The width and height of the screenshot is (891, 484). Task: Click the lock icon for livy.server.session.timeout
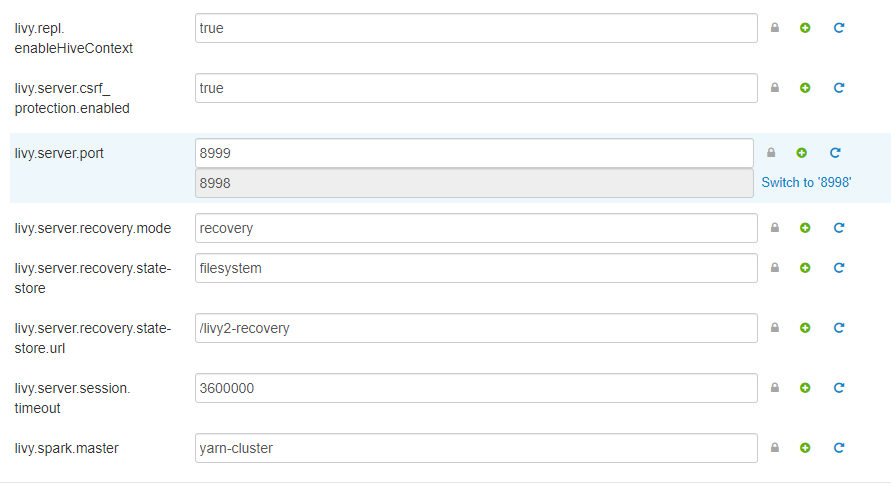click(x=775, y=388)
